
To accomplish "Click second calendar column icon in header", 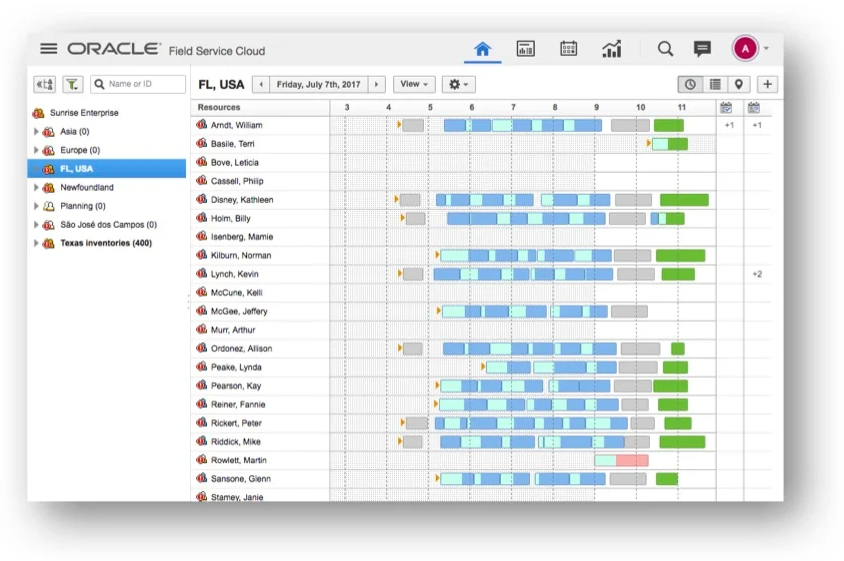I will [x=754, y=108].
